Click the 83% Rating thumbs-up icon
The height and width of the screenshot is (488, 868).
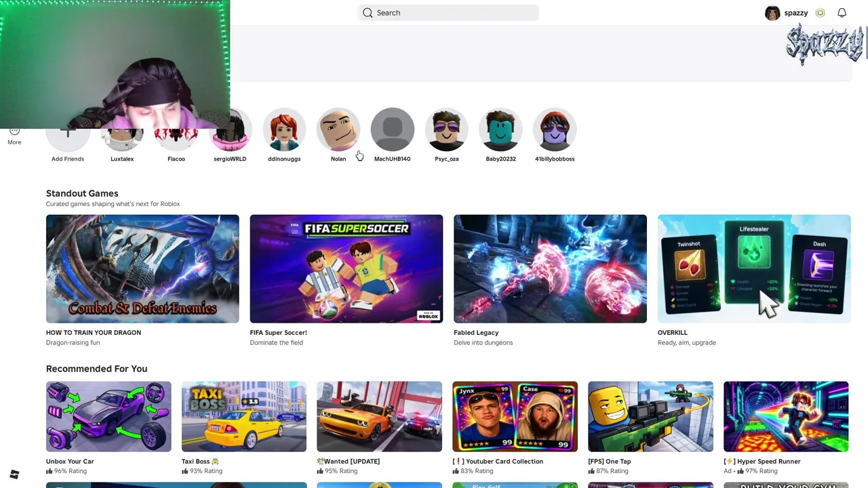(x=456, y=471)
